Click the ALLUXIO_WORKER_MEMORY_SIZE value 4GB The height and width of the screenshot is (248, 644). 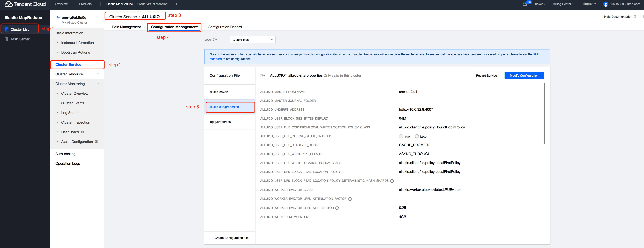tap(402, 217)
